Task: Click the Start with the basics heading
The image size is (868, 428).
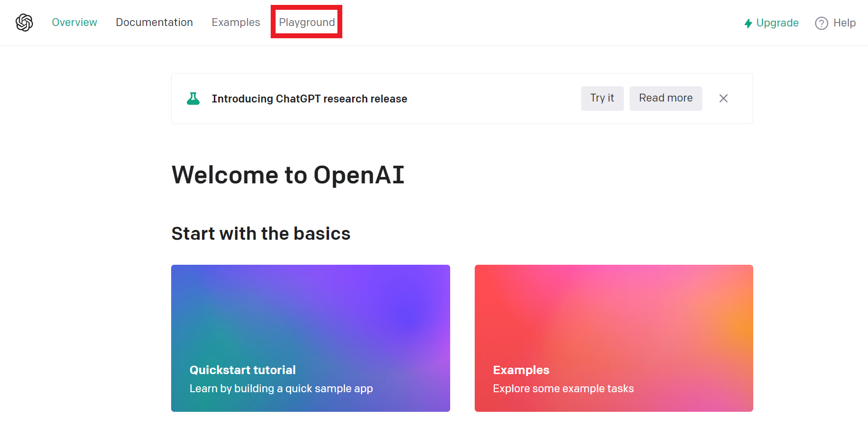Action: click(261, 234)
